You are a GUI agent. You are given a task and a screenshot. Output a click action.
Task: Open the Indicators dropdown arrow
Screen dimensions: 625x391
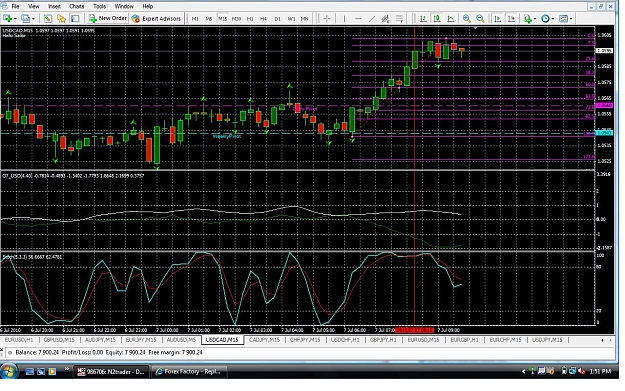tap(535, 19)
